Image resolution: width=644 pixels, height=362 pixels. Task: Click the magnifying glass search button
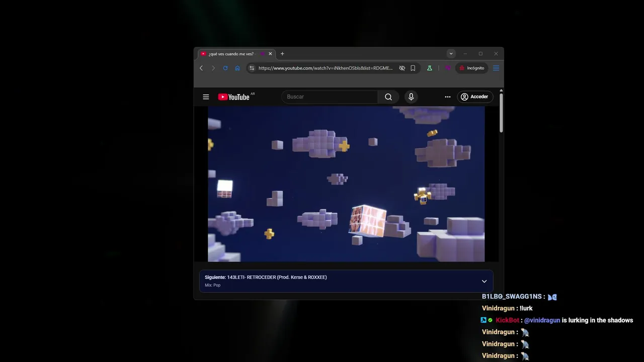[x=388, y=97]
